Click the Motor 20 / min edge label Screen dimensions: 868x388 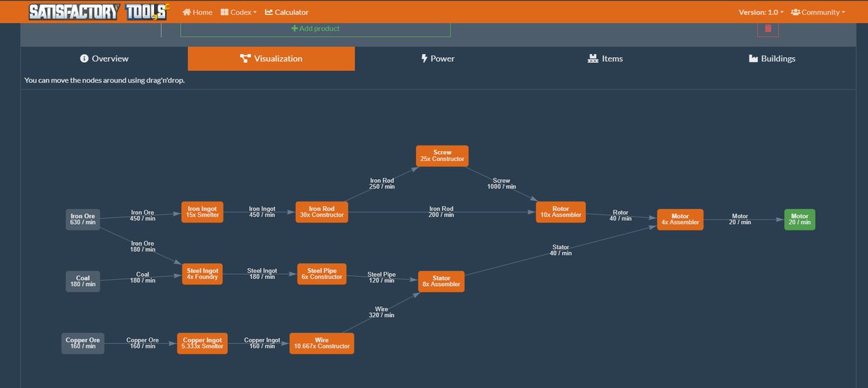(x=740, y=219)
